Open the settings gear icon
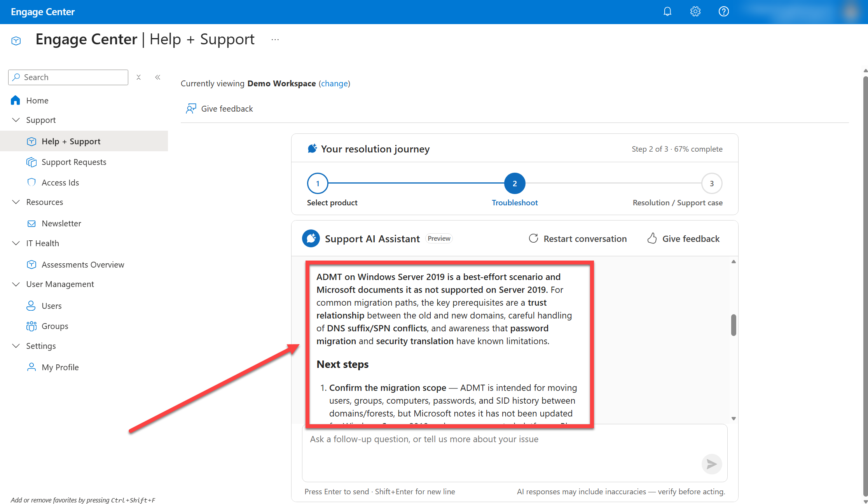The height and width of the screenshot is (504, 868). pos(695,12)
